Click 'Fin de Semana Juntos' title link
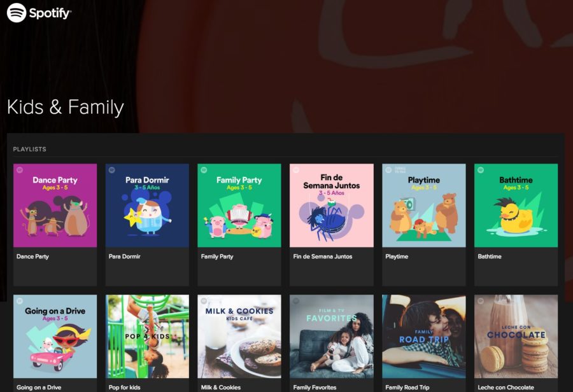573x392 pixels. [323, 256]
